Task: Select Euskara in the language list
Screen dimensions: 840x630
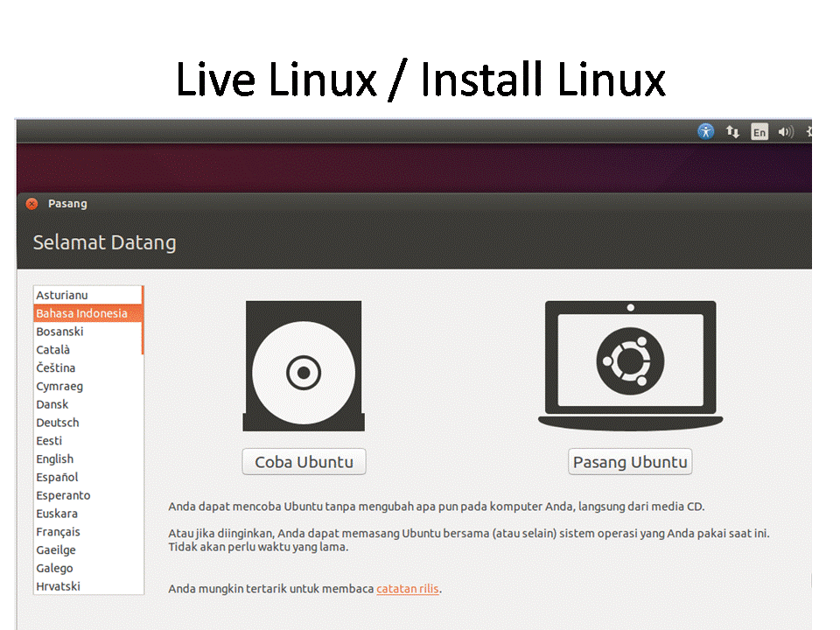Action: click(88, 514)
